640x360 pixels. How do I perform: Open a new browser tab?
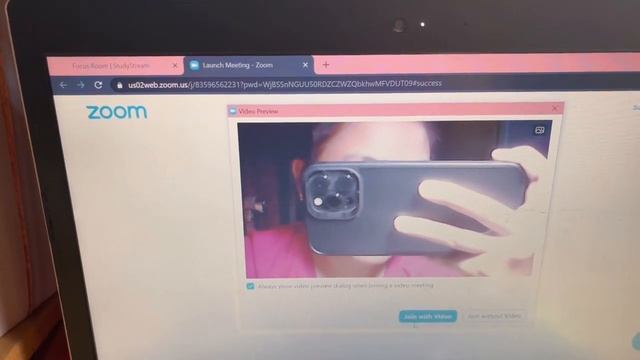coord(326,64)
